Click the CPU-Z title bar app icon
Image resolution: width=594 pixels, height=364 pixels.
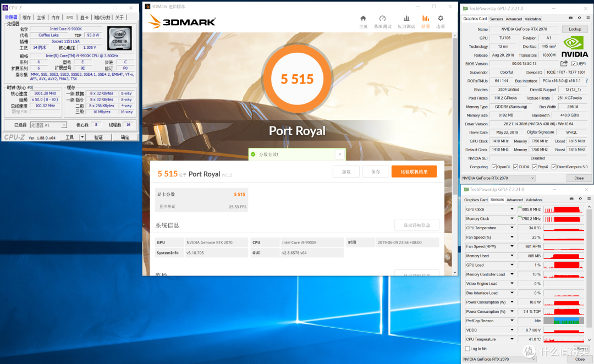[x=5, y=8]
